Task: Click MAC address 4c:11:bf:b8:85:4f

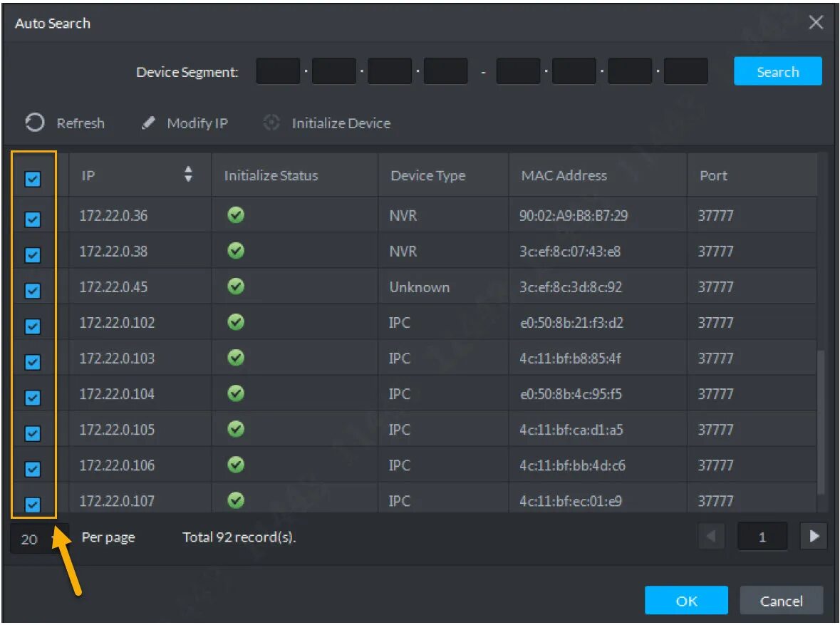Action: [x=570, y=358]
